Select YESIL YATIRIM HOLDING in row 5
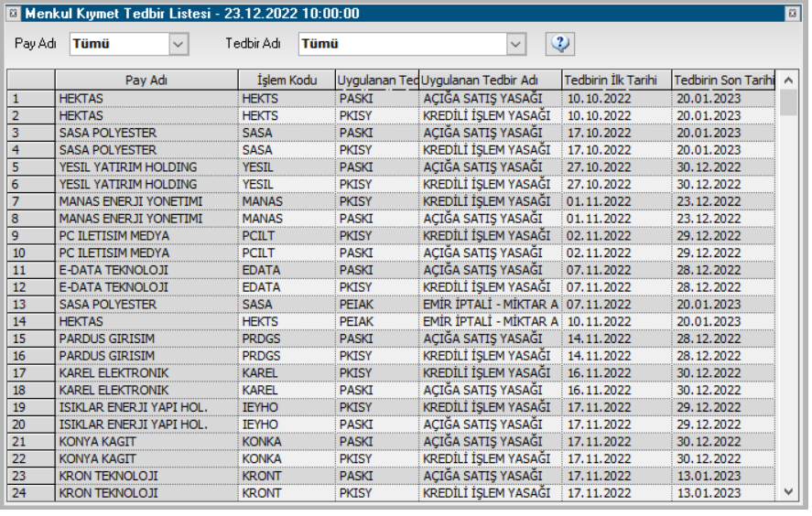Screen dimensions: 812x516 click(128, 167)
